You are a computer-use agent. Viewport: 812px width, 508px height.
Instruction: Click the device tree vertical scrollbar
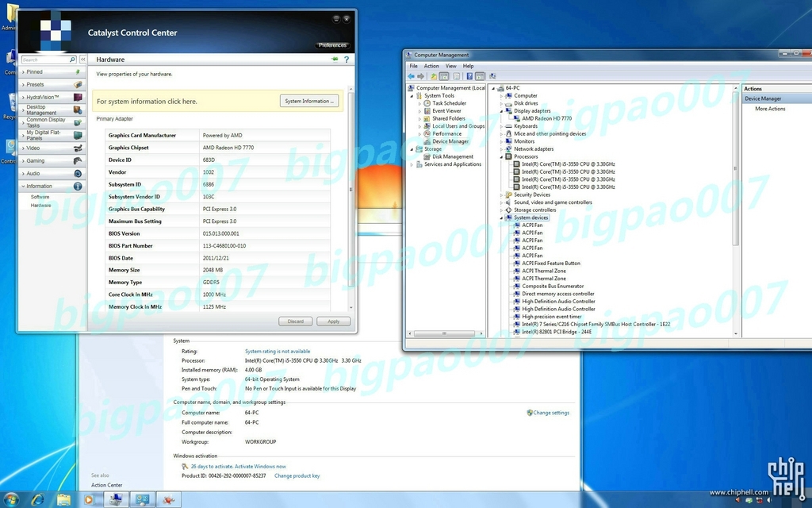pyautogui.click(x=735, y=210)
